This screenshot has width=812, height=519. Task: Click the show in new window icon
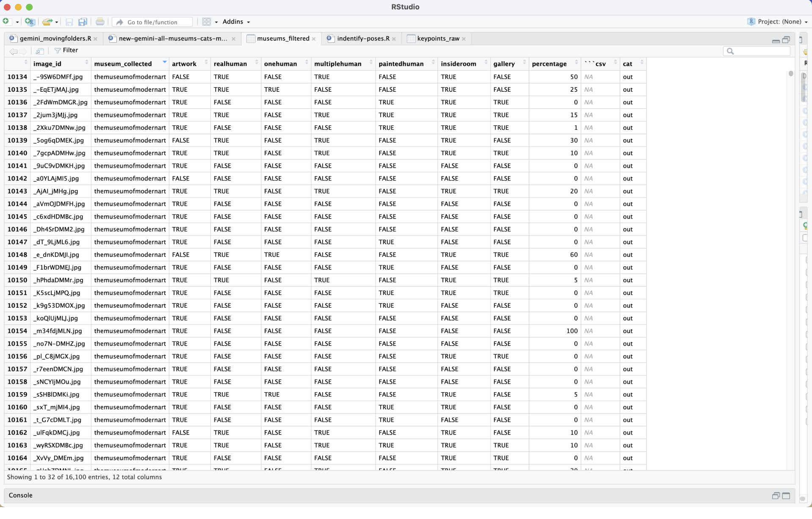click(x=40, y=51)
